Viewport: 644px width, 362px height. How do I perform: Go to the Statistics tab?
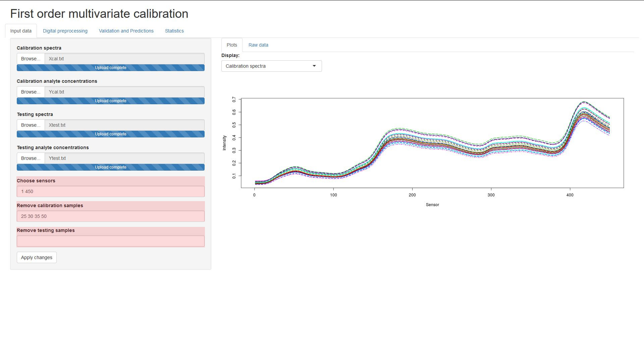tap(174, 31)
